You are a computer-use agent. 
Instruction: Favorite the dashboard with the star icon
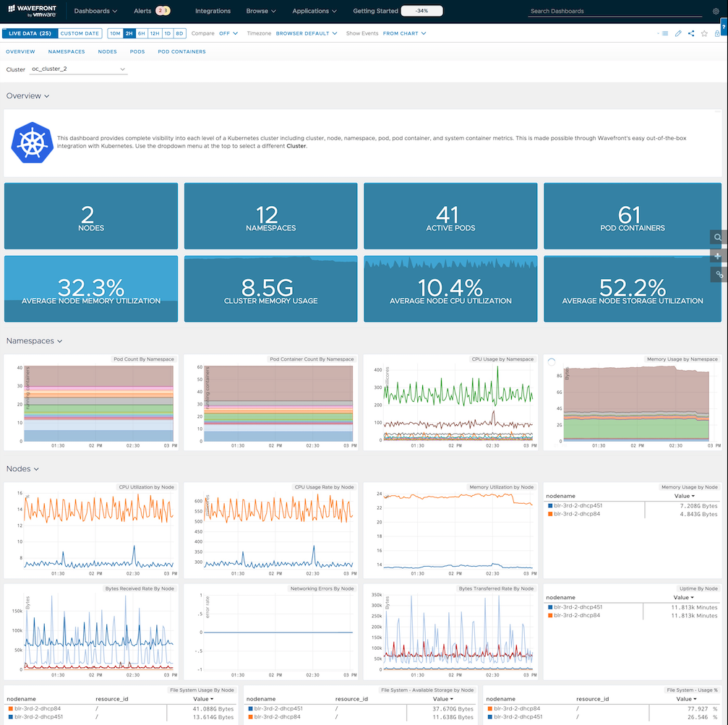(704, 33)
